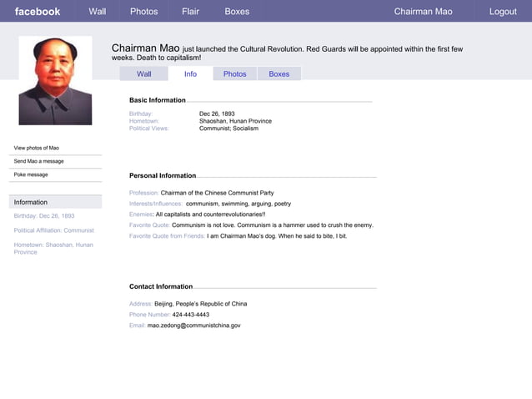Click the Basic Information heading
Image resolution: width=532 pixels, height=399 pixels.
(158, 100)
